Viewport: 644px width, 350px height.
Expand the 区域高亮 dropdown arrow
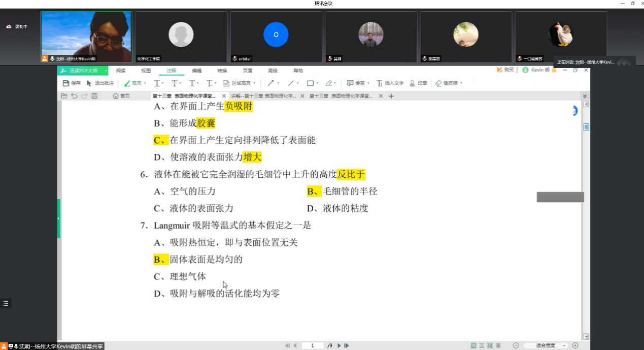coord(254,83)
